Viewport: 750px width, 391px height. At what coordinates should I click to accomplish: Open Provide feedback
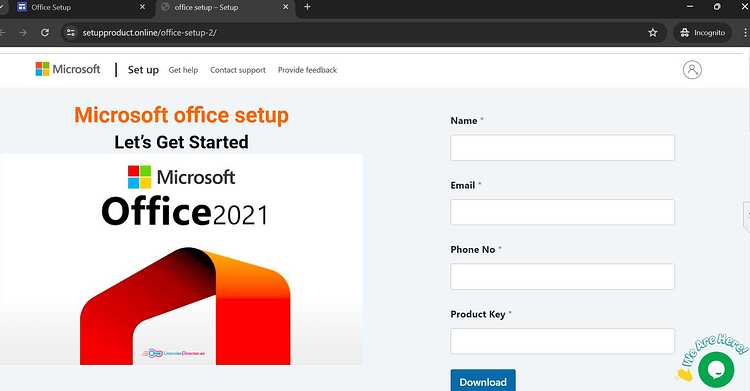(x=307, y=70)
